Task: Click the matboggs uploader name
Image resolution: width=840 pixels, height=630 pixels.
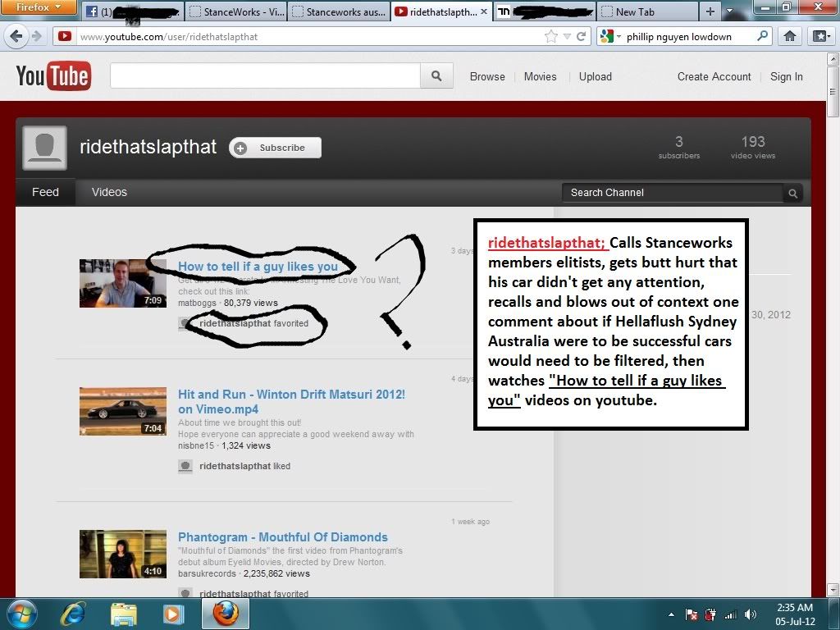Action: [x=197, y=303]
